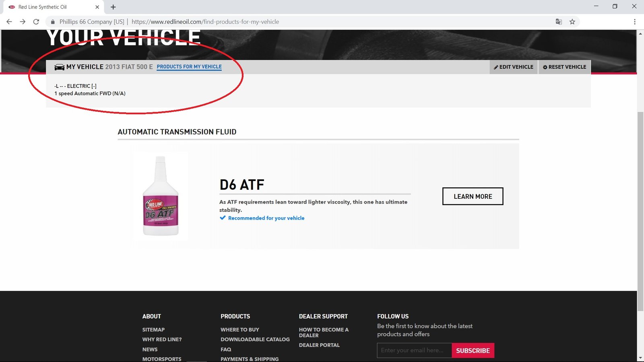Minimize the Chrome window
The height and width of the screenshot is (362, 644).
pyautogui.click(x=596, y=6)
